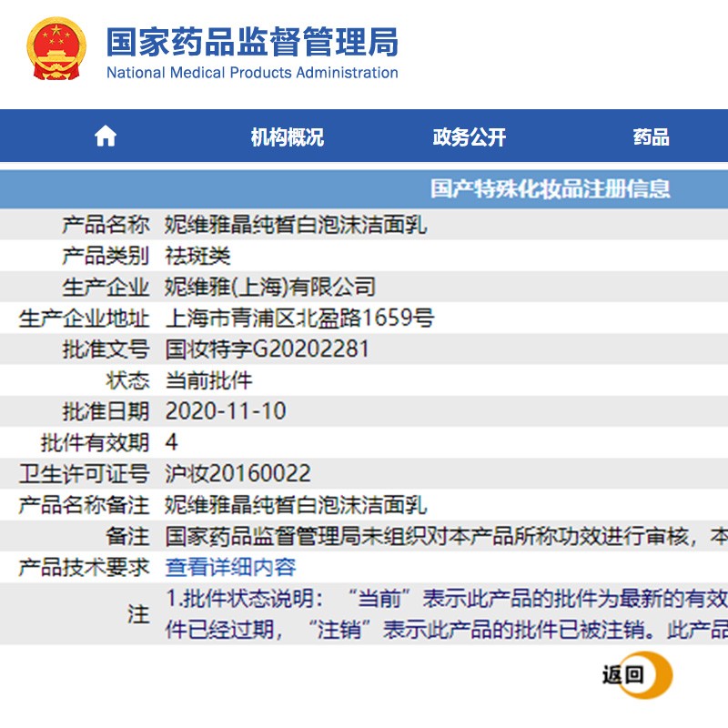The width and height of the screenshot is (728, 728).
Task: Open the 机构概况 menu
Action: 287,137
